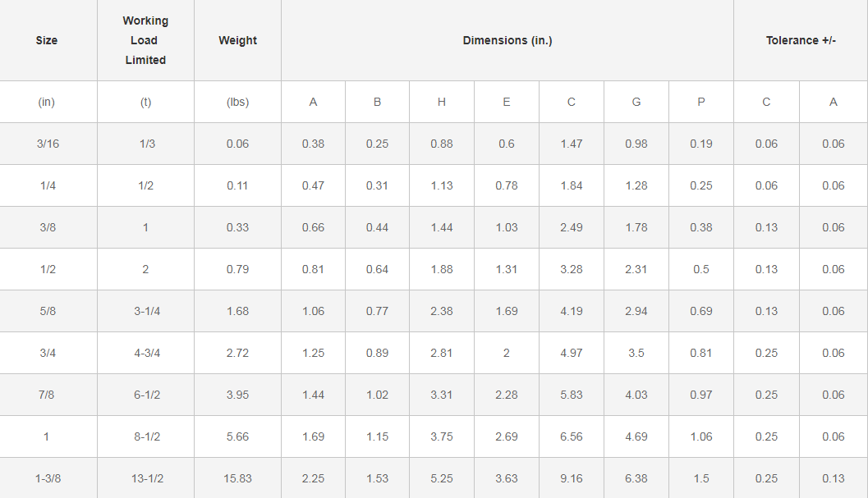Select the 6.56 dimension cell
Image resolution: width=868 pixels, height=498 pixels.
[x=572, y=436]
